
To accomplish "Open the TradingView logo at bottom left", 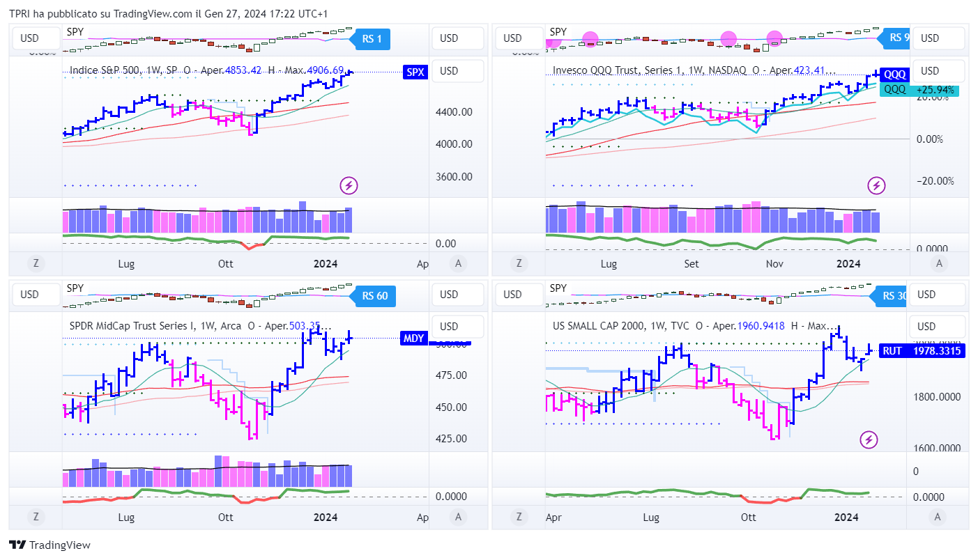I will [49, 545].
